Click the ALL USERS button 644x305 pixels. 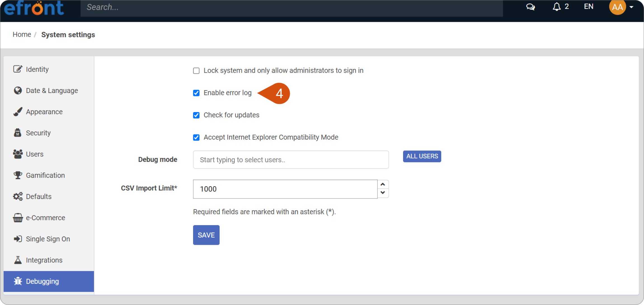pyautogui.click(x=422, y=156)
